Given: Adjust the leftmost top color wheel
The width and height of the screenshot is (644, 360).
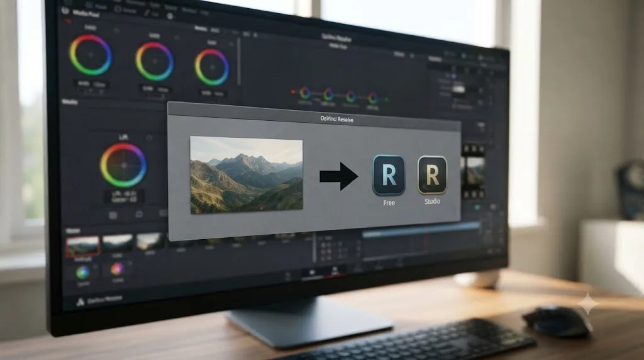Looking at the screenshot, I should pyautogui.click(x=91, y=55).
